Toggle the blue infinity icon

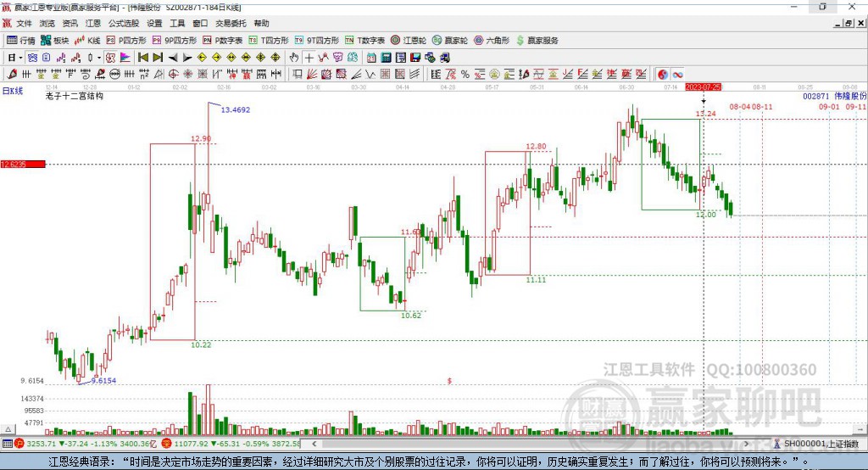tap(677, 75)
